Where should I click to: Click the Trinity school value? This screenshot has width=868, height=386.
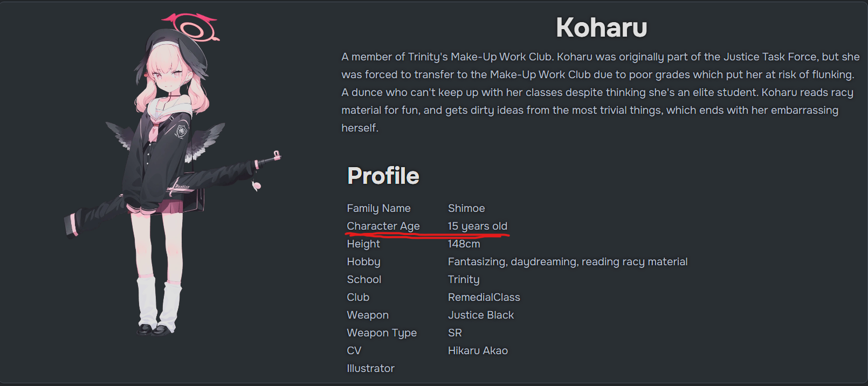coord(464,279)
